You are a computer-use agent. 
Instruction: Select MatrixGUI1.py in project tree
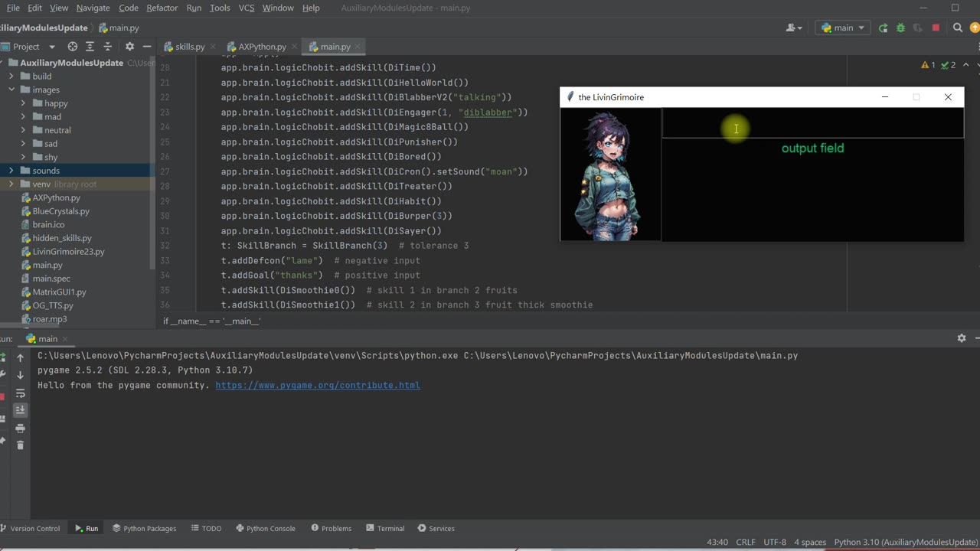(x=59, y=292)
